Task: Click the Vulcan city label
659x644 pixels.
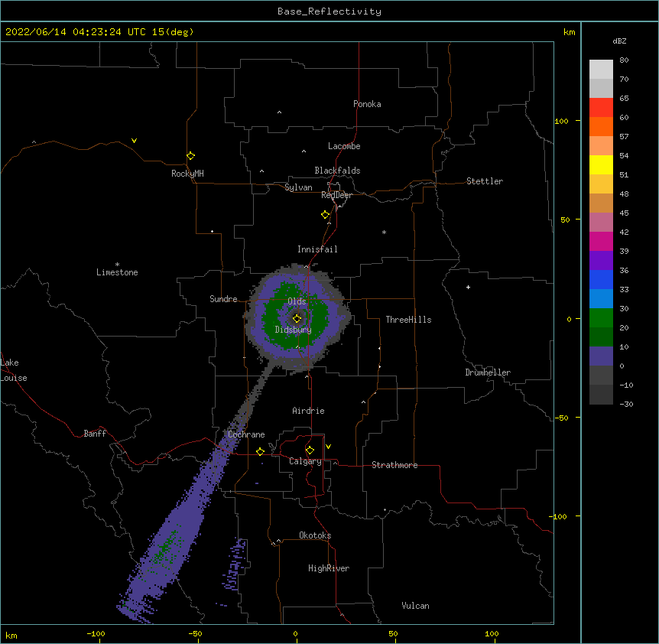Action: (415, 606)
